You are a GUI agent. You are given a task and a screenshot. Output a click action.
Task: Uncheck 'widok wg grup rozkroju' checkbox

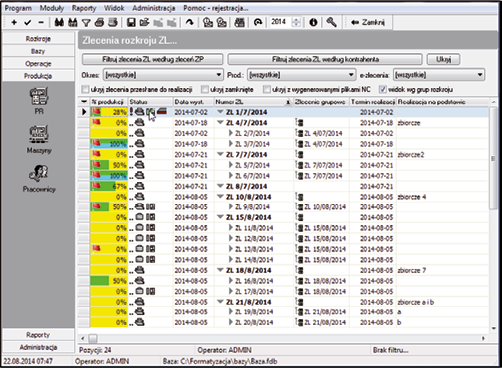(383, 89)
